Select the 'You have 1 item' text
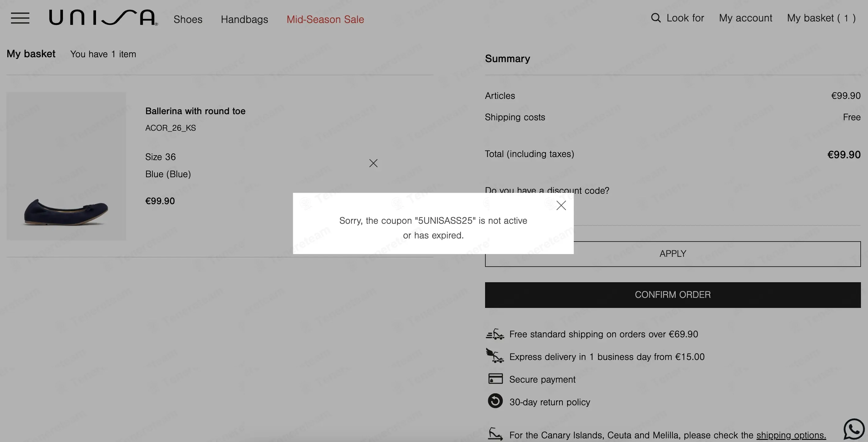Screen dimensions: 868x442 [103, 54]
